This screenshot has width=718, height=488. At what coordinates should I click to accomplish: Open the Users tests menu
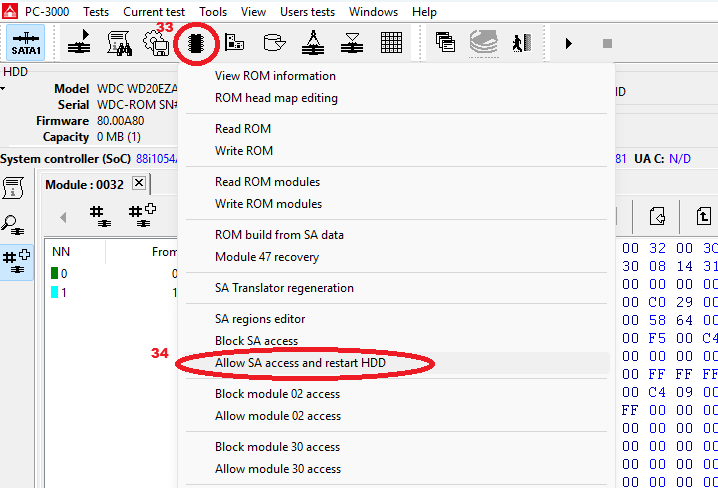click(x=307, y=12)
